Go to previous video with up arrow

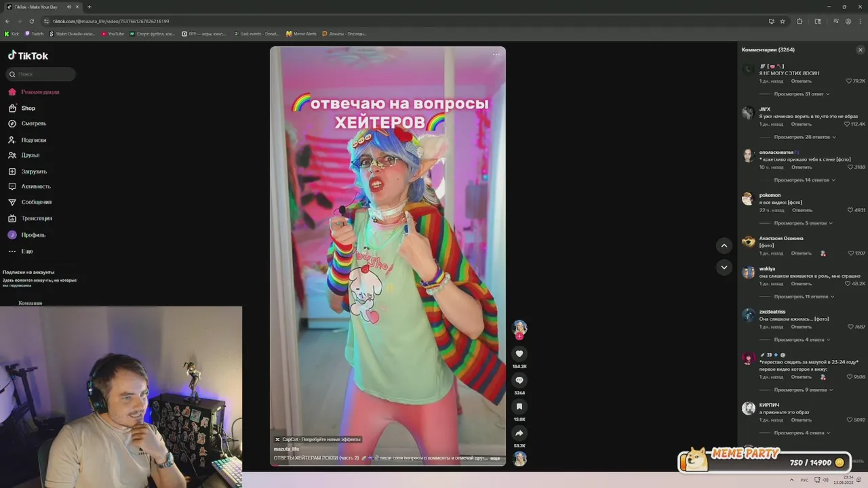coord(724,245)
